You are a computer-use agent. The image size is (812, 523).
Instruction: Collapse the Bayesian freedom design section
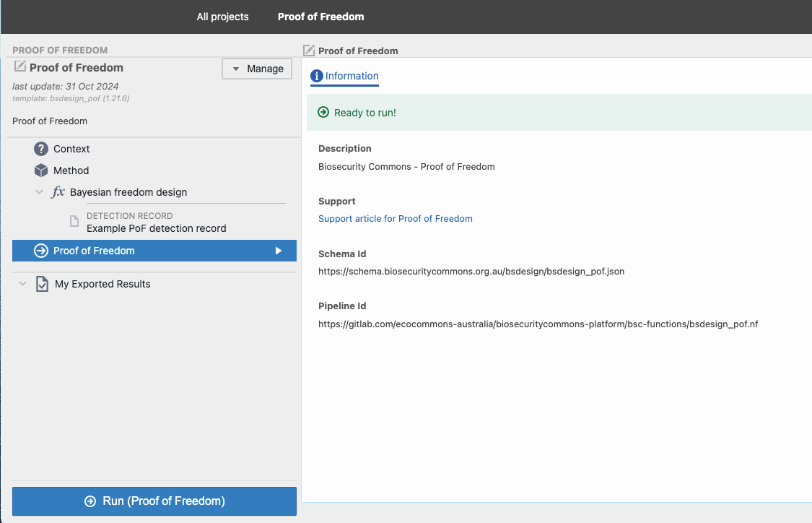[x=40, y=191]
